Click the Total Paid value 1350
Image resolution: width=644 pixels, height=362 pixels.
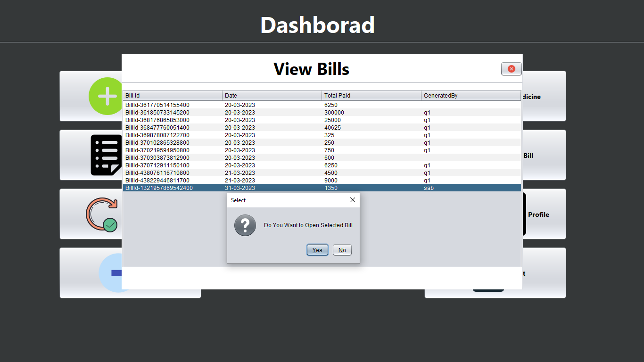pyautogui.click(x=331, y=188)
